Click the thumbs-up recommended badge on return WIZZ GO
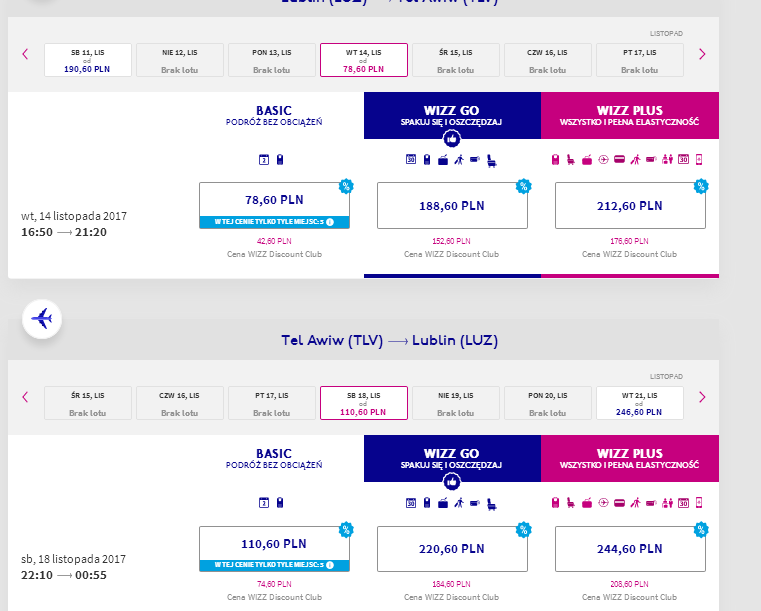The width and height of the screenshot is (761, 611). (452, 482)
